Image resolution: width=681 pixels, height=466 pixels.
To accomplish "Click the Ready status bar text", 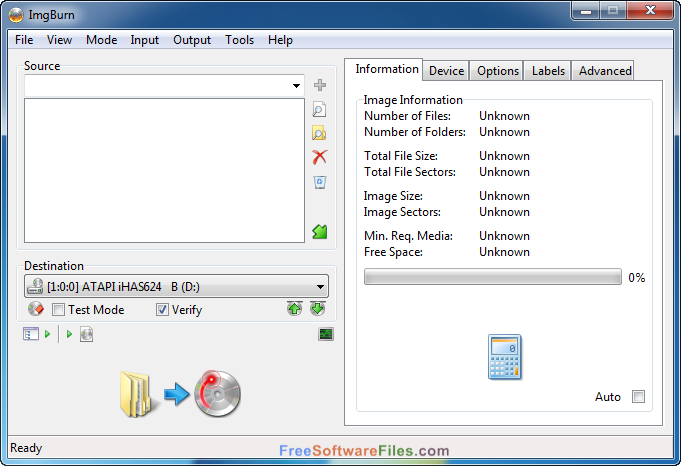I will coord(26,448).
